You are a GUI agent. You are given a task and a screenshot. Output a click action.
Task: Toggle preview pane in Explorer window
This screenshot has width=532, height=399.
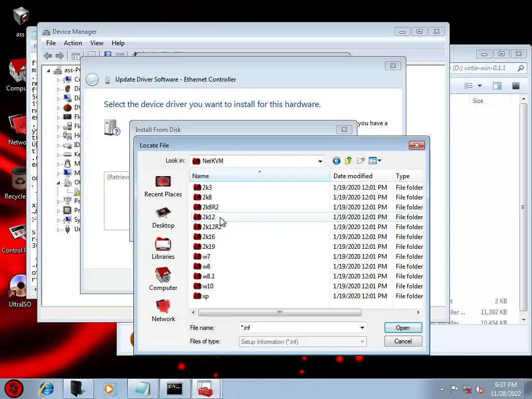click(x=497, y=86)
